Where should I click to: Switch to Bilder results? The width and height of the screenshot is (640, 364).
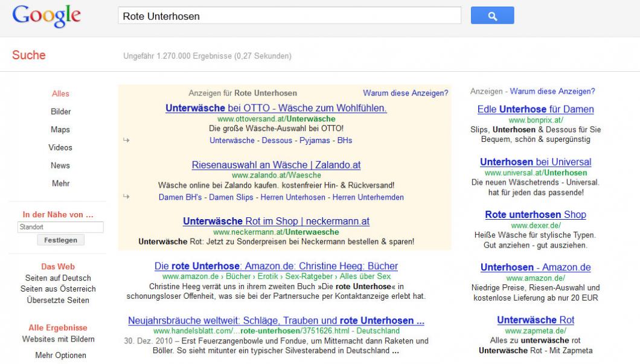(x=60, y=112)
